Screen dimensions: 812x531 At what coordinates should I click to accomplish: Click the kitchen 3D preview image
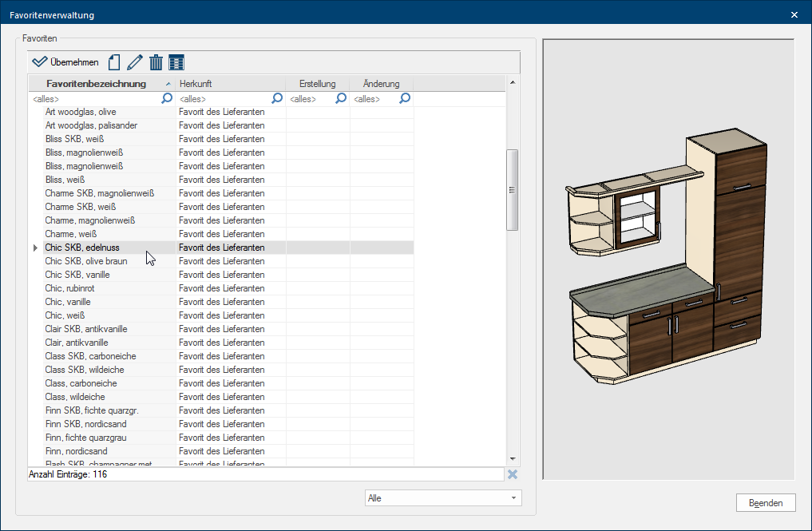[x=667, y=259]
